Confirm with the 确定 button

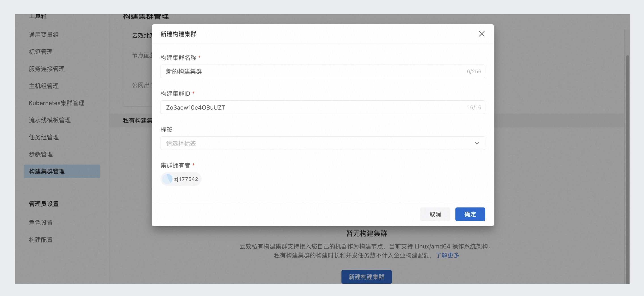pyautogui.click(x=470, y=214)
